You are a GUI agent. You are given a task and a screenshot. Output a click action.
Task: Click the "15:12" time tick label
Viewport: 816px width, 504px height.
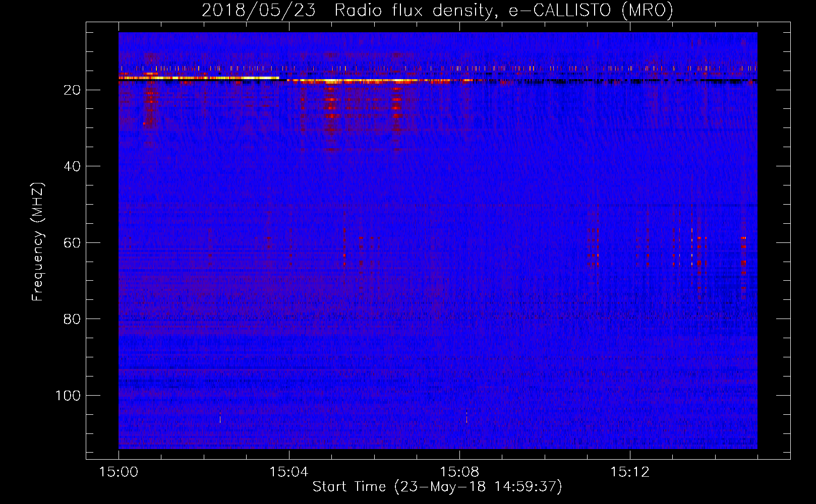(x=630, y=472)
